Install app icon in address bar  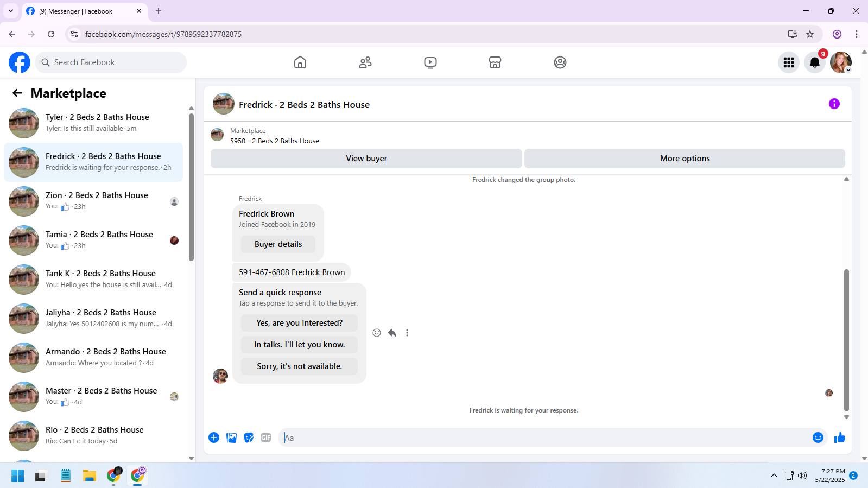pyautogui.click(x=793, y=34)
